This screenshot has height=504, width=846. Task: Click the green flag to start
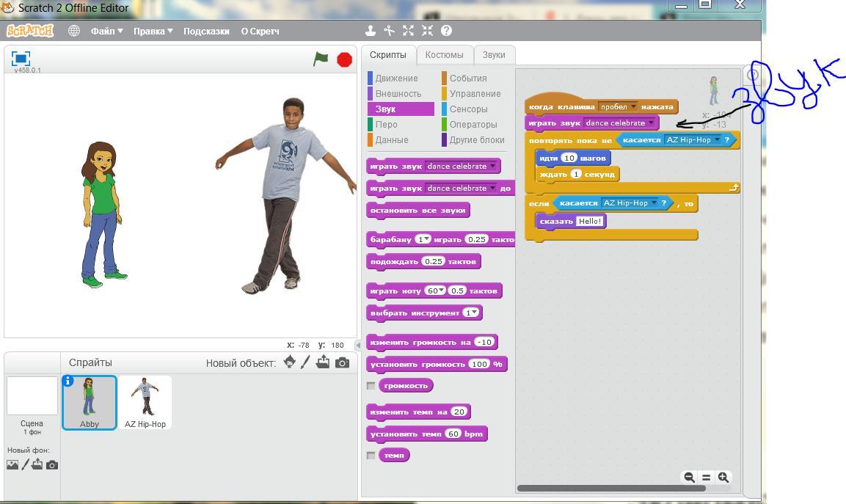click(321, 59)
